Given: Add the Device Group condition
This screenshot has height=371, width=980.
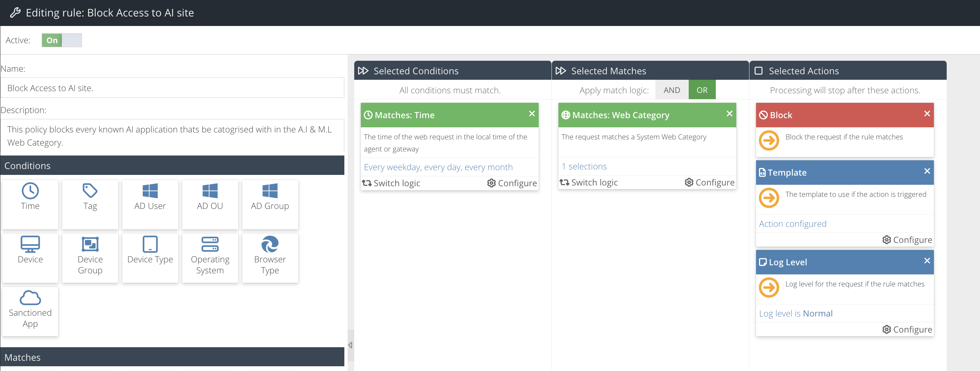Looking at the screenshot, I should [x=90, y=258].
